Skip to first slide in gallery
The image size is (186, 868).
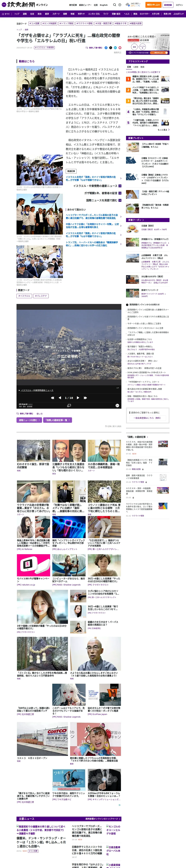pos(52,398)
